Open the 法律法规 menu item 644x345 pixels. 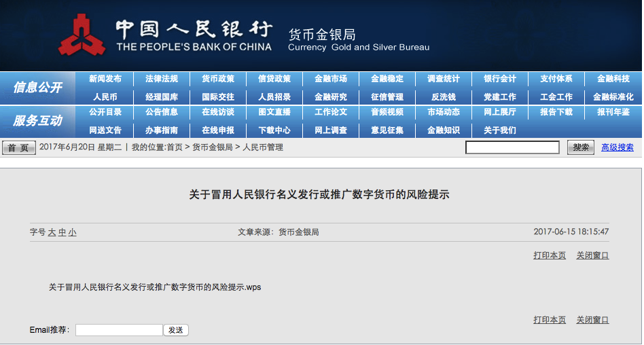[162, 79]
